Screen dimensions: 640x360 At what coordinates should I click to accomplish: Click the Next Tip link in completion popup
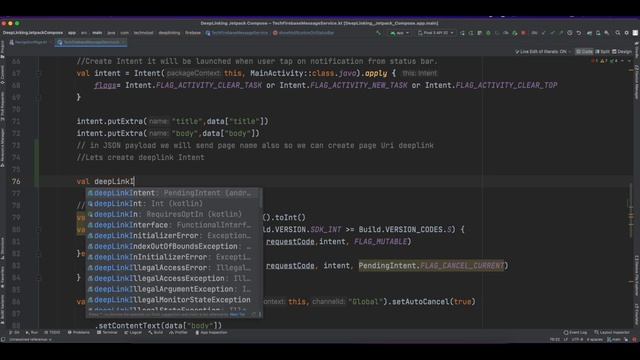238,314
